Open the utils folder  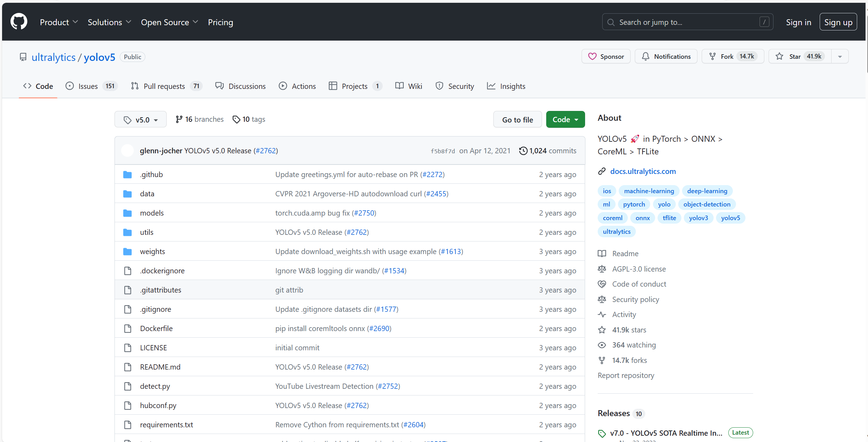tap(147, 232)
